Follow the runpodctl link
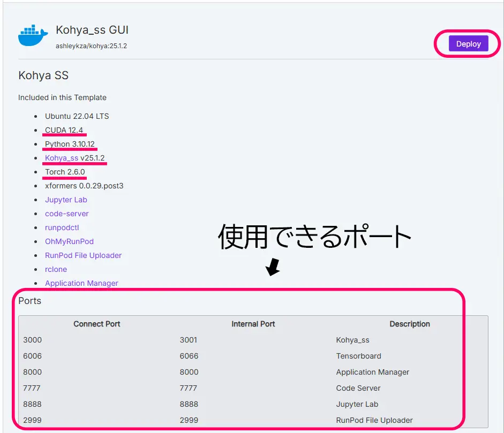The height and width of the screenshot is (433, 504). click(x=62, y=227)
